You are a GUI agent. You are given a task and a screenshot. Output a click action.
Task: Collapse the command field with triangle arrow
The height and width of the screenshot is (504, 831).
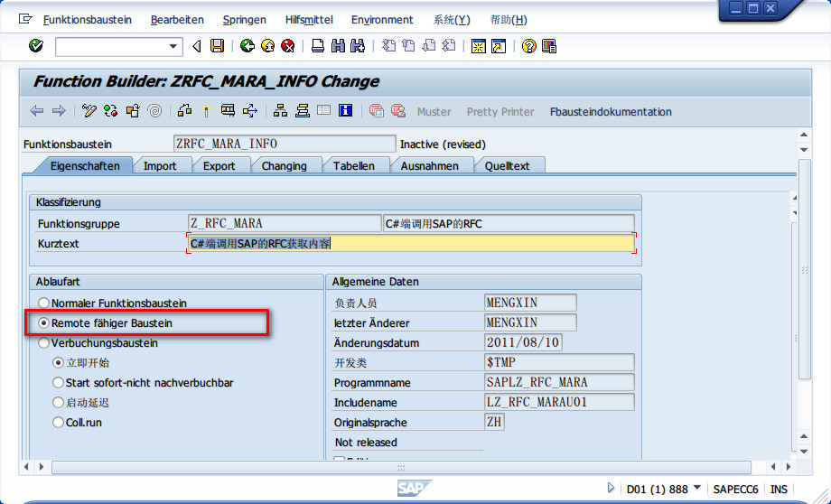(x=197, y=46)
